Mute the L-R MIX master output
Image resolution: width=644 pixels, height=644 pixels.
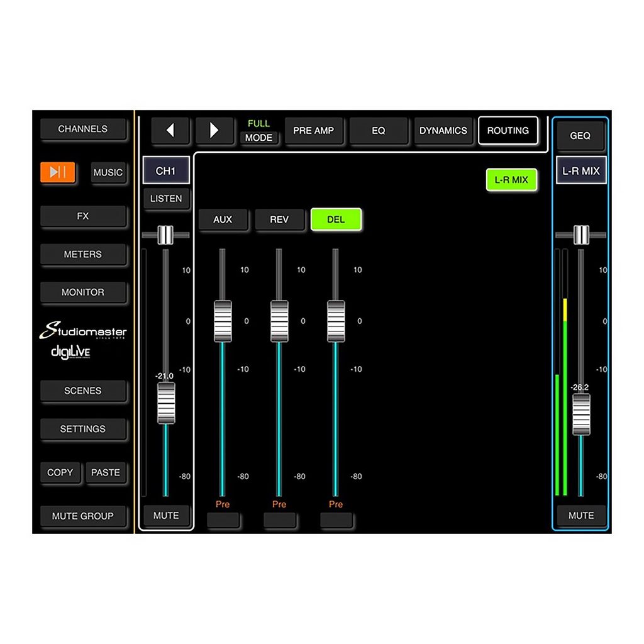pyautogui.click(x=581, y=516)
